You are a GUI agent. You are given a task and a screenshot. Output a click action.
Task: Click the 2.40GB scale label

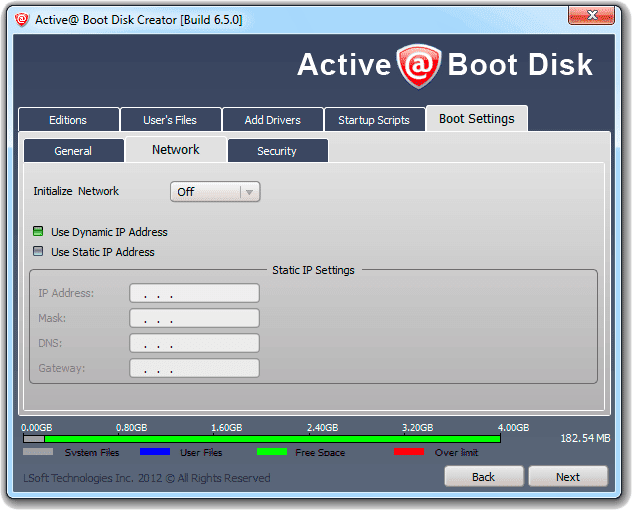322,427
